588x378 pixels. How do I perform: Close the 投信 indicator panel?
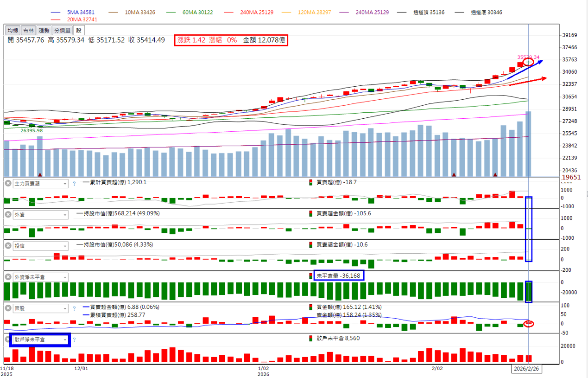click(8, 246)
